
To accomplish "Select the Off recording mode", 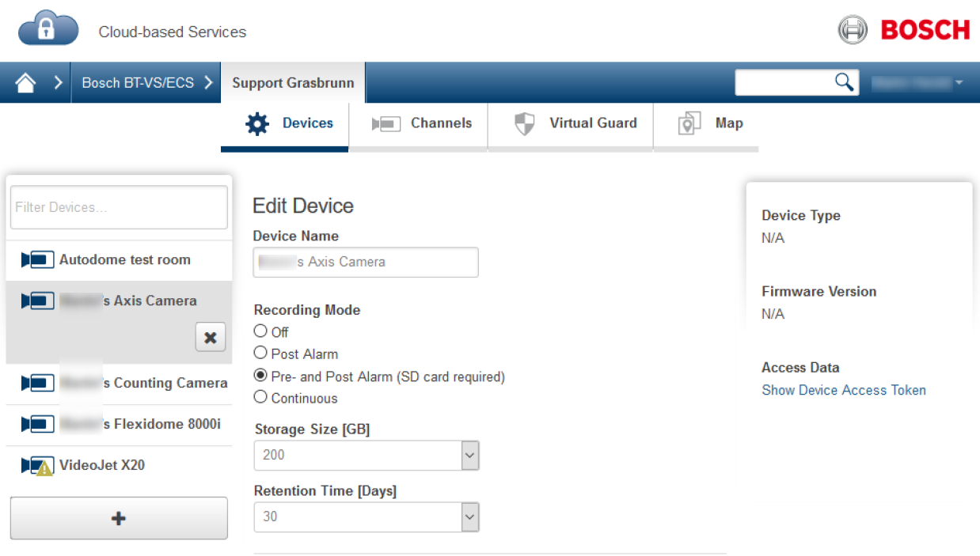I will point(260,331).
